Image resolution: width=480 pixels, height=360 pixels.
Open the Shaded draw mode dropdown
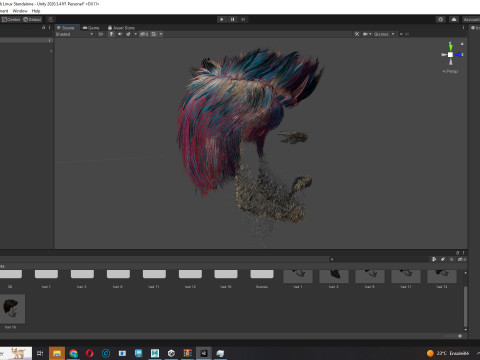74,34
